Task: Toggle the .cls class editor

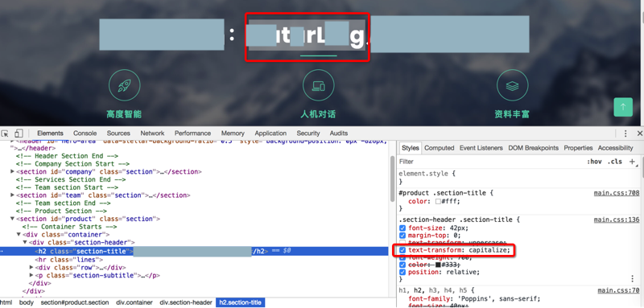Action: click(x=615, y=162)
